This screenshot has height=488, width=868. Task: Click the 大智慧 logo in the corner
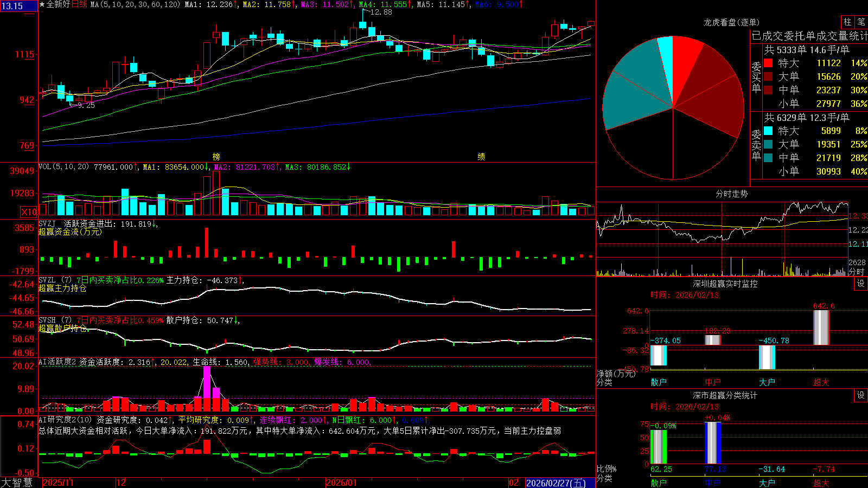tap(17, 483)
